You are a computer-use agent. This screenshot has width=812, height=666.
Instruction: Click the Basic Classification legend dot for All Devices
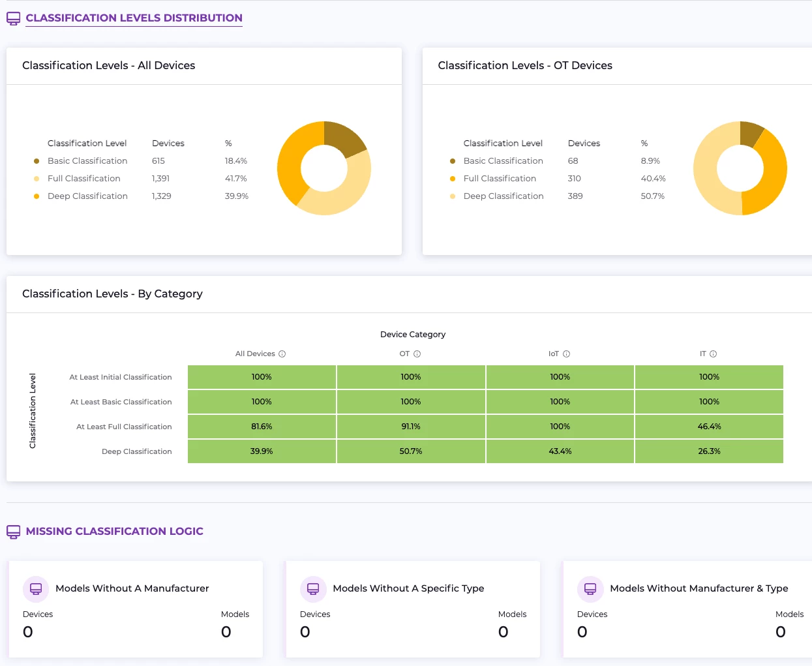37,161
